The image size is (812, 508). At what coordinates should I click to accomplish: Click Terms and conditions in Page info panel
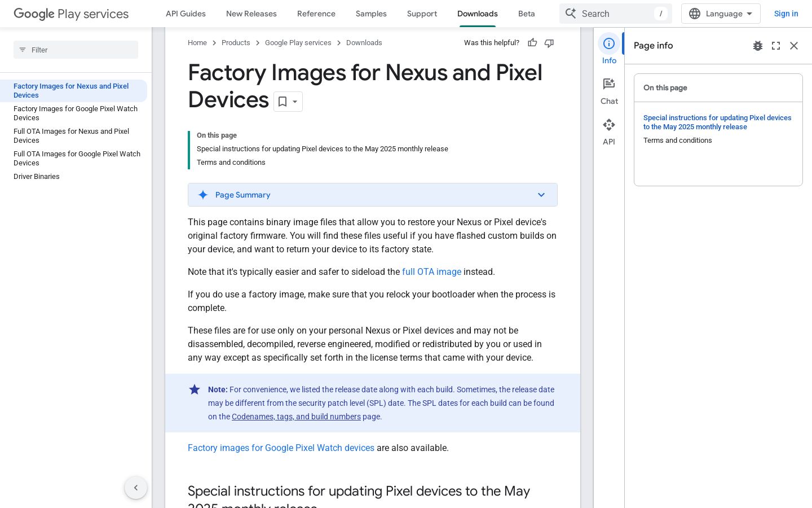(x=678, y=141)
